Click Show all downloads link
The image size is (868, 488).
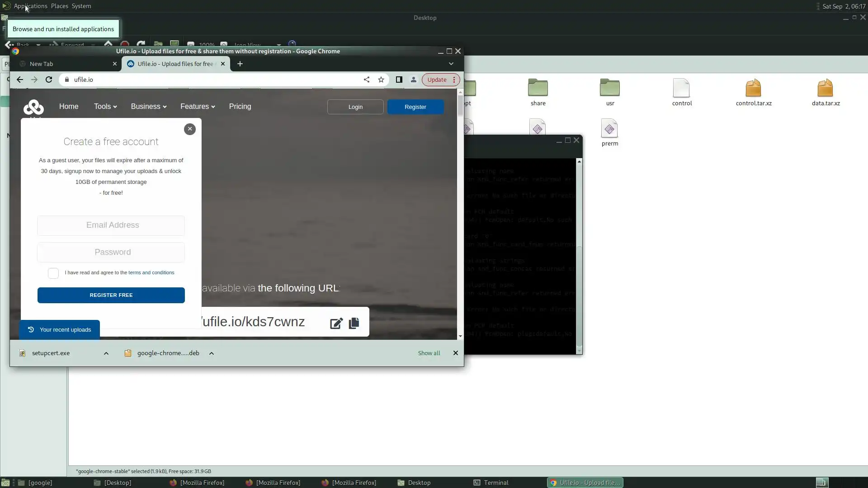click(x=429, y=353)
